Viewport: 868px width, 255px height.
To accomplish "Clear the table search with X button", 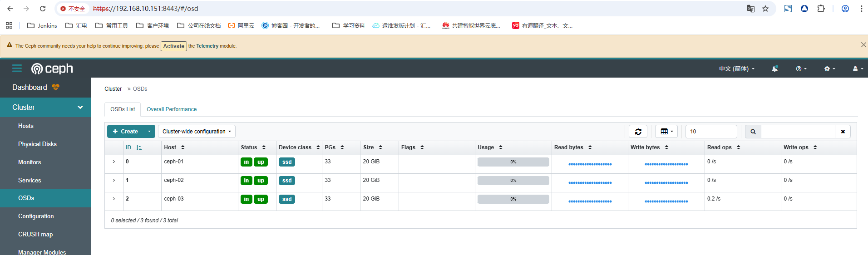I will click(x=843, y=132).
